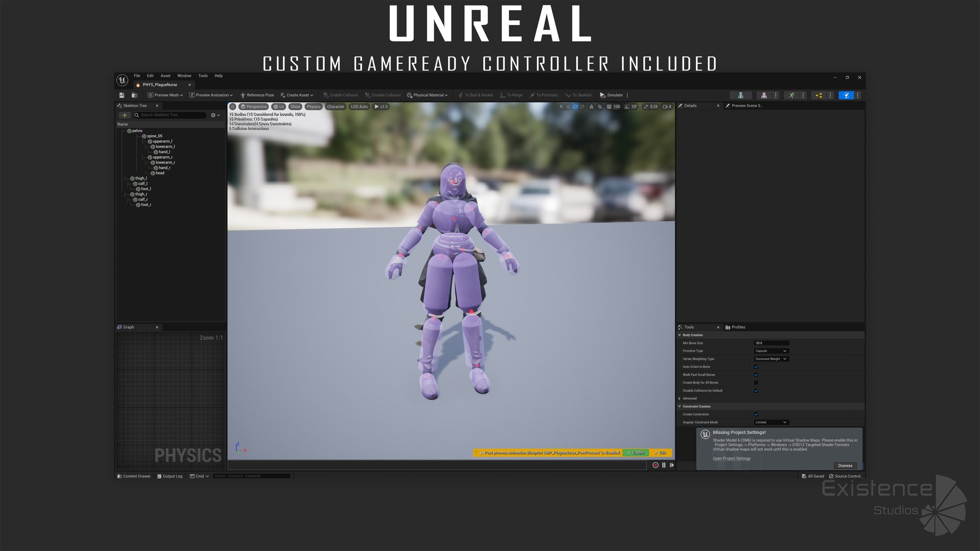Open the Output Log
This screenshot has height=551, width=980.
[170, 477]
